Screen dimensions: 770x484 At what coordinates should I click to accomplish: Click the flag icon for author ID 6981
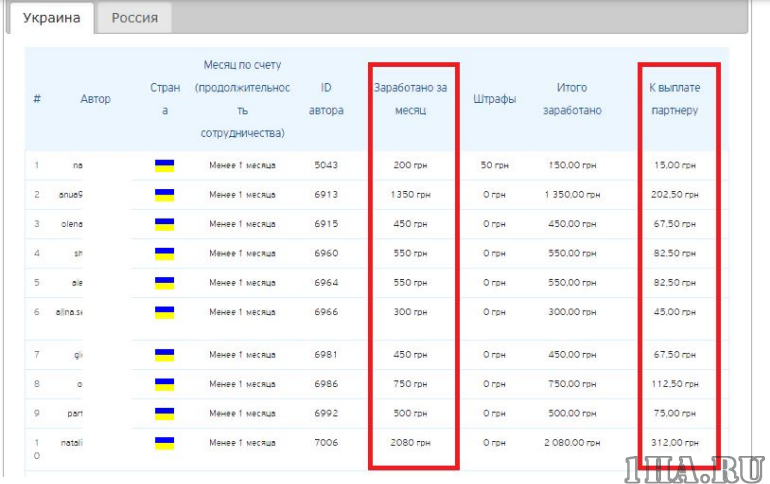coord(164,354)
